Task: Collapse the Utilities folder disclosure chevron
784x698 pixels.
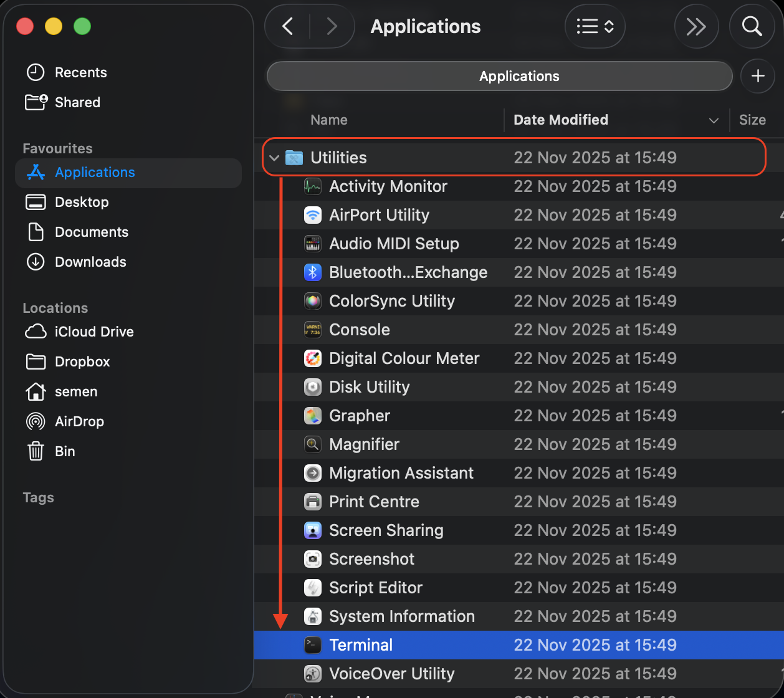Action: 274,158
